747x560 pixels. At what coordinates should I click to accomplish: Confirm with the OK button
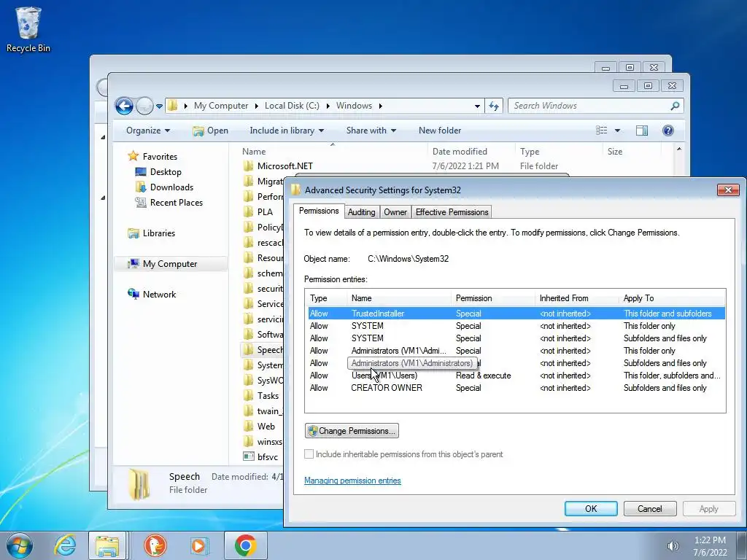(x=591, y=508)
